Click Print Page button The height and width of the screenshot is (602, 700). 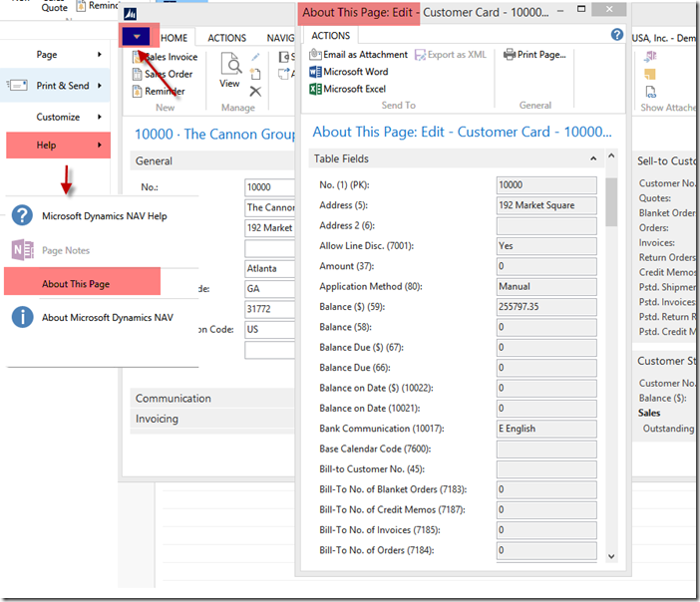pyautogui.click(x=534, y=55)
